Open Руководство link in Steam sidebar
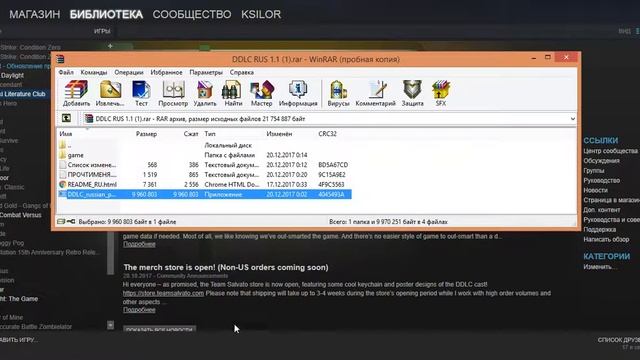 click(x=602, y=180)
